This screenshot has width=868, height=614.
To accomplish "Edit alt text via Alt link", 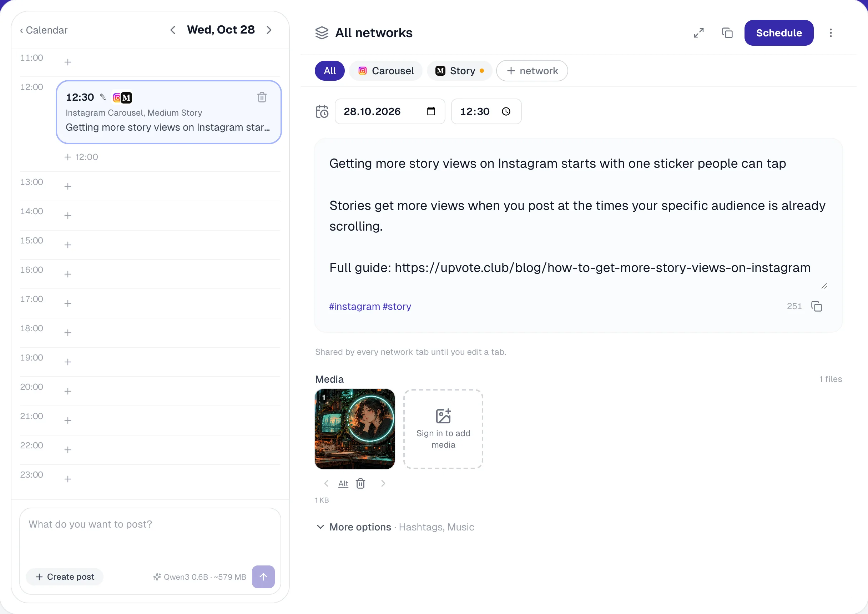I will 343,484.
